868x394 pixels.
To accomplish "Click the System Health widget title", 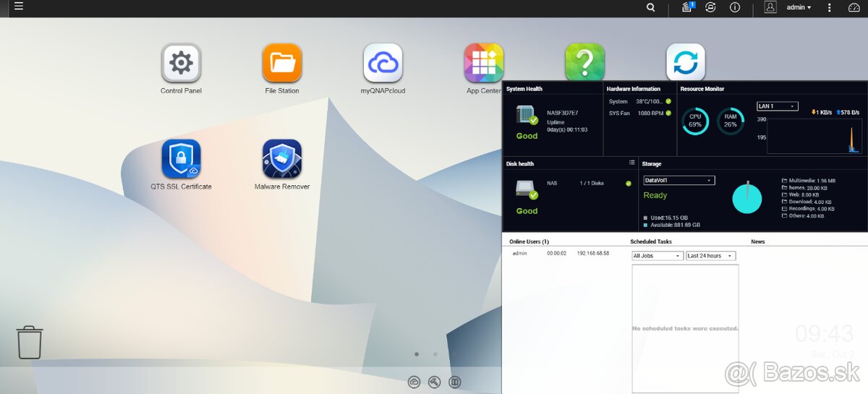I will (524, 89).
